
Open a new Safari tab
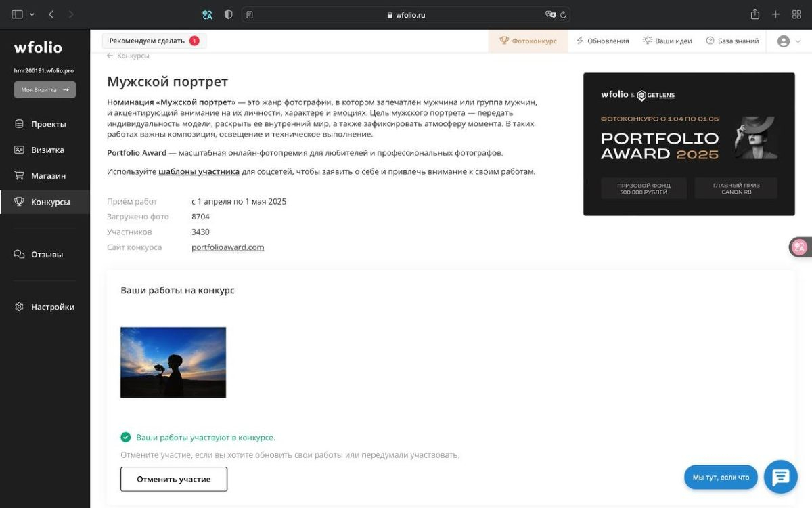pos(776,14)
